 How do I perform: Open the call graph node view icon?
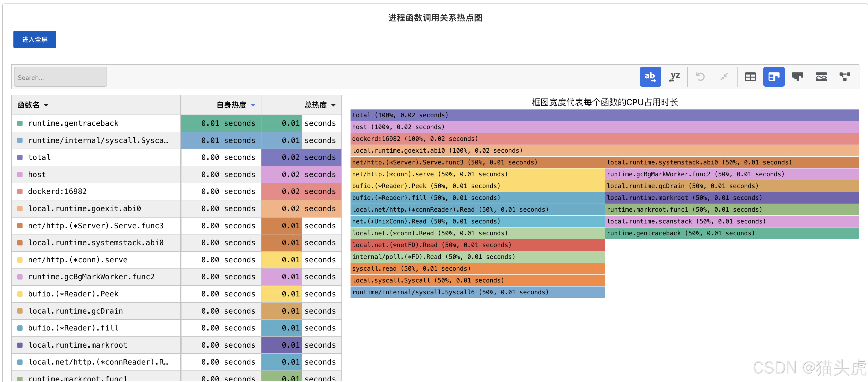[844, 77]
